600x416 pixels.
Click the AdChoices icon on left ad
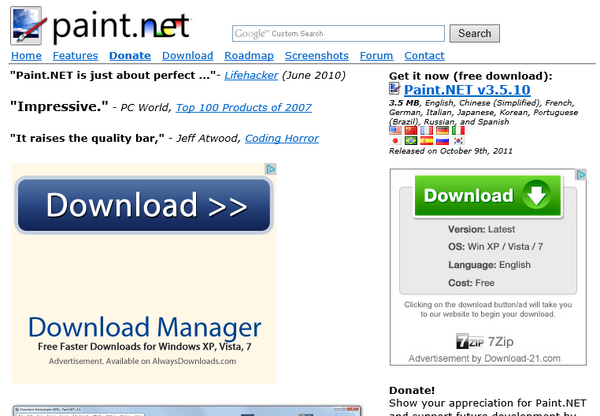coord(270,170)
